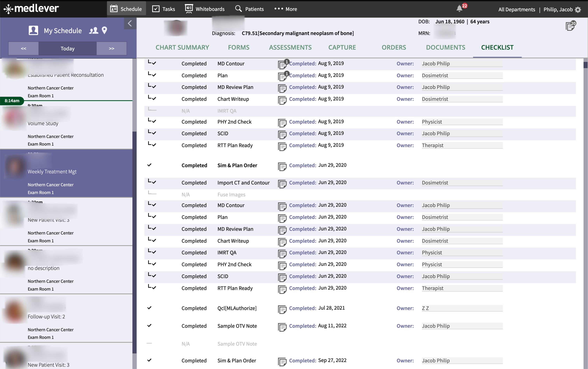The image size is (588, 369).
Task: Select Weekly Treatment Mgt appointment
Action: (66, 173)
